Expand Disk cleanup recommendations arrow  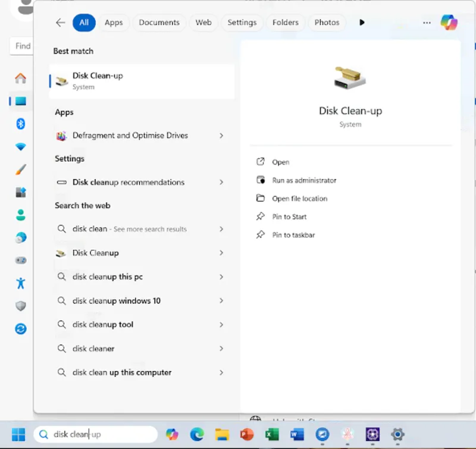221,182
